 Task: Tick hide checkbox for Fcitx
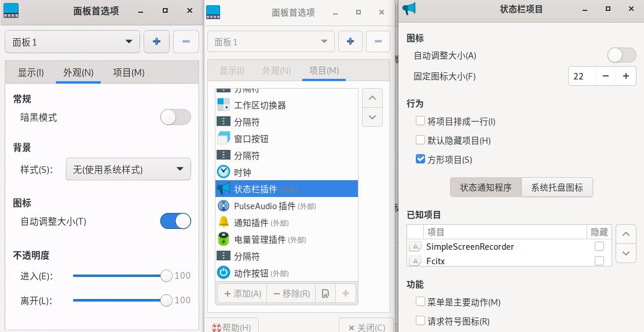point(599,261)
